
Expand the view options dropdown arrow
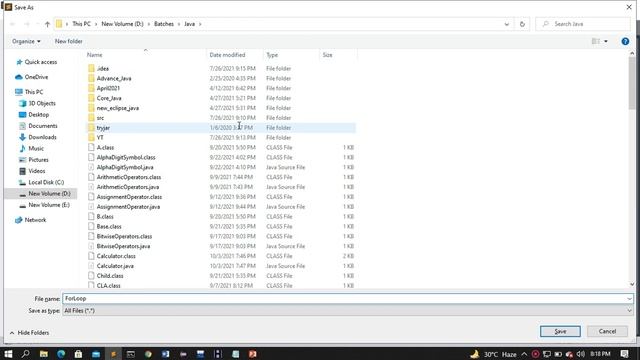tap(606, 41)
